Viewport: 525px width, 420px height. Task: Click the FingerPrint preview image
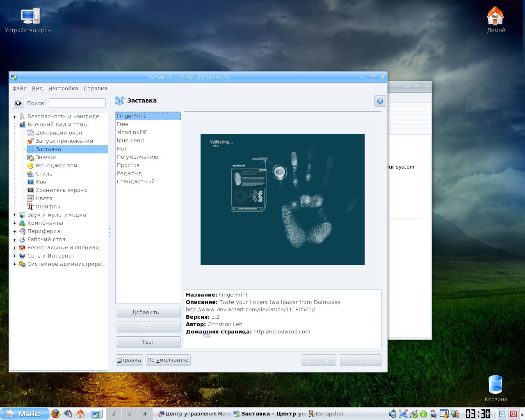pos(283,199)
